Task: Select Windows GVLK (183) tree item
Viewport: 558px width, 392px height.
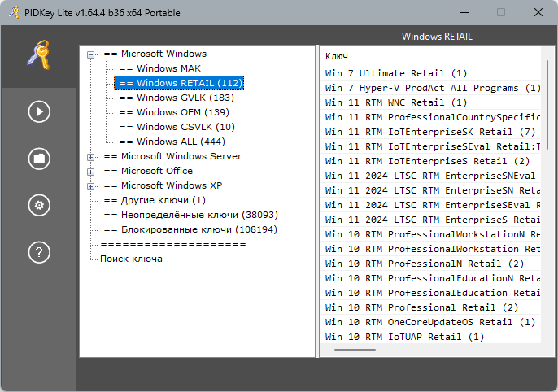Action: 177,98
